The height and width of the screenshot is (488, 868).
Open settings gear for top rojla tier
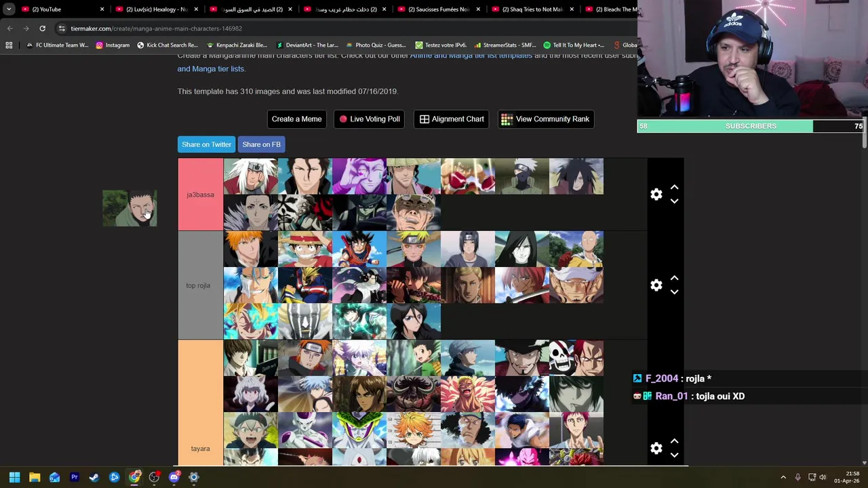click(x=656, y=285)
